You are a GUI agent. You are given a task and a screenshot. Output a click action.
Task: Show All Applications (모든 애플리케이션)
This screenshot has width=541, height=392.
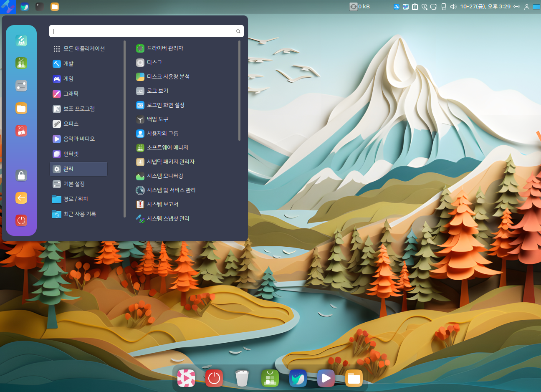pos(83,49)
